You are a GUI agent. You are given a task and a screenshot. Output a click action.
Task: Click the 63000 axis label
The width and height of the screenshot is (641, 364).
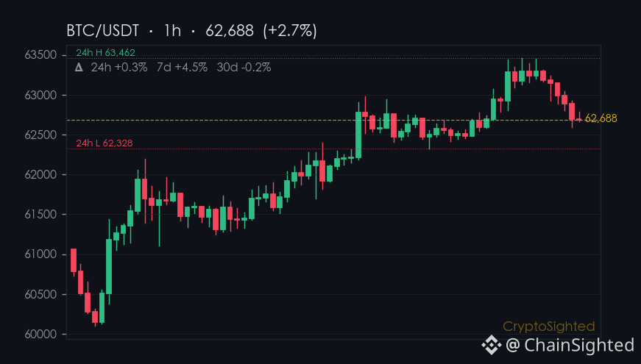(40, 95)
